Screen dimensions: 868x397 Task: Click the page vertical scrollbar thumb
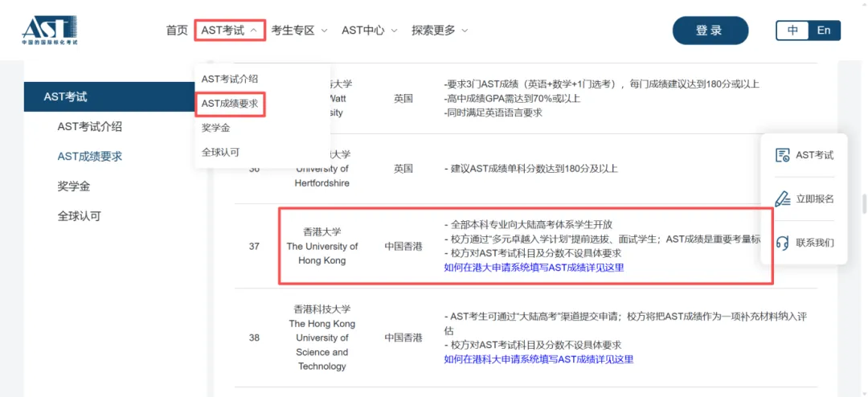pyautogui.click(x=863, y=204)
